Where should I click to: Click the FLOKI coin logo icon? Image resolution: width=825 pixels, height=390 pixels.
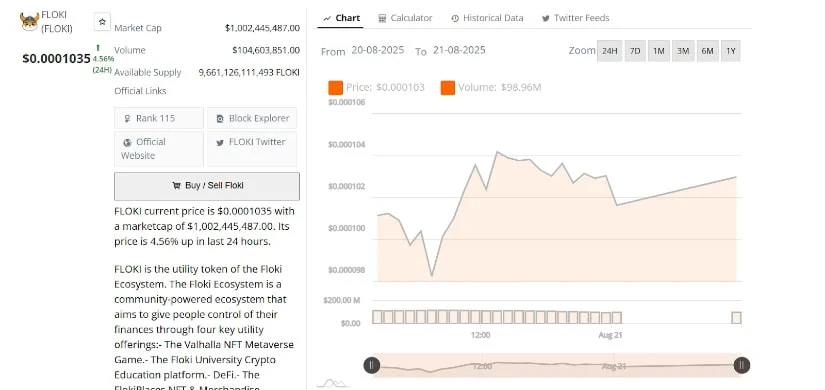click(x=29, y=22)
